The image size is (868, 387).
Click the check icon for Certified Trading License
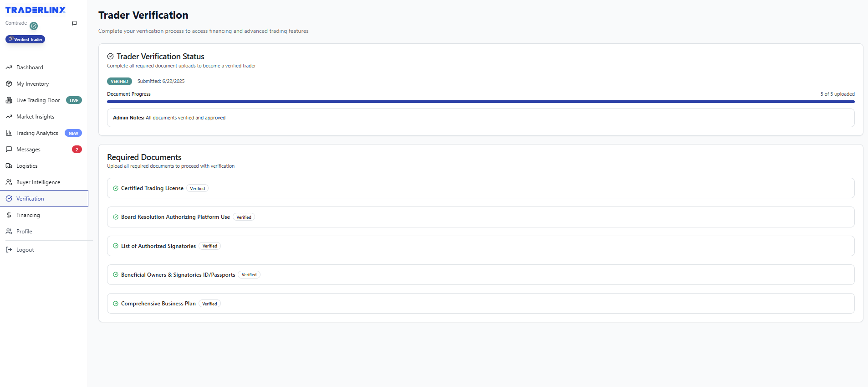coord(116,188)
